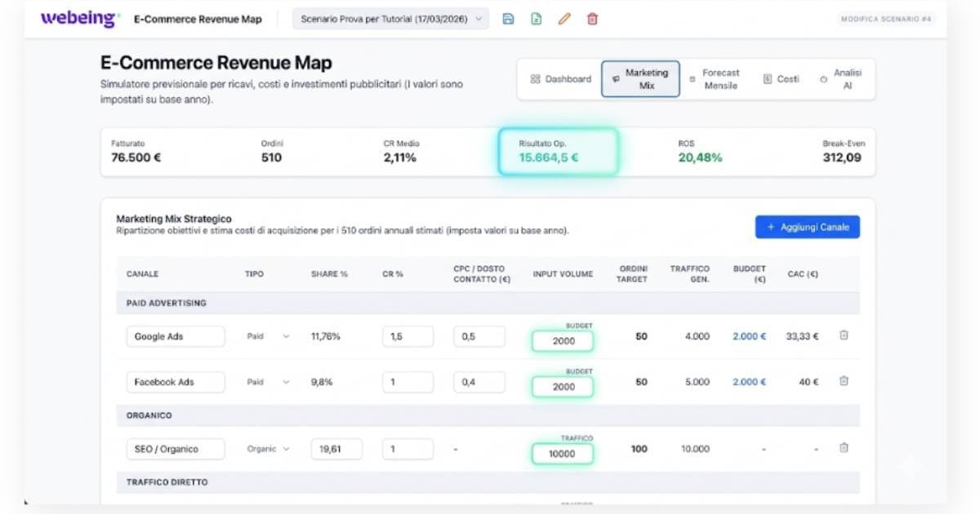This screenshot has height=514, width=980.
Task: Change the Google Ads tipo dropdown
Action: coord(268,336)
